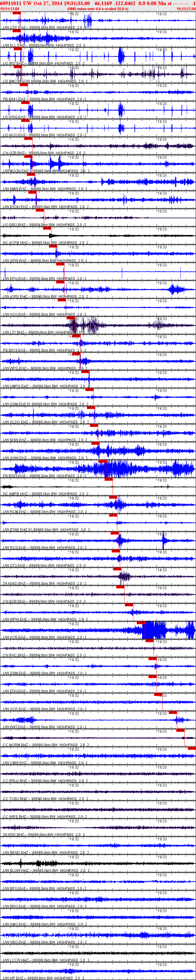This screenshot has width=196, height=980.
Task: Select the UW EPH EHZ station label
Action: [45, 279]
